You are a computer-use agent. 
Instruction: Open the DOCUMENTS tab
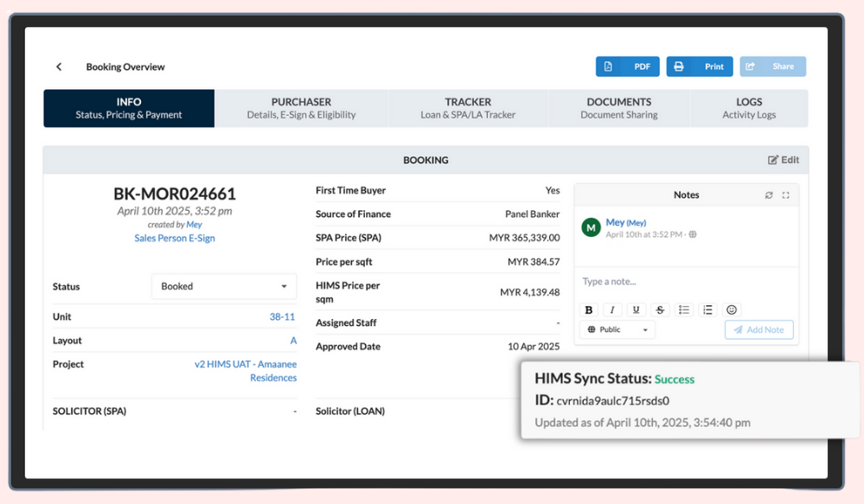pos(618,109)
